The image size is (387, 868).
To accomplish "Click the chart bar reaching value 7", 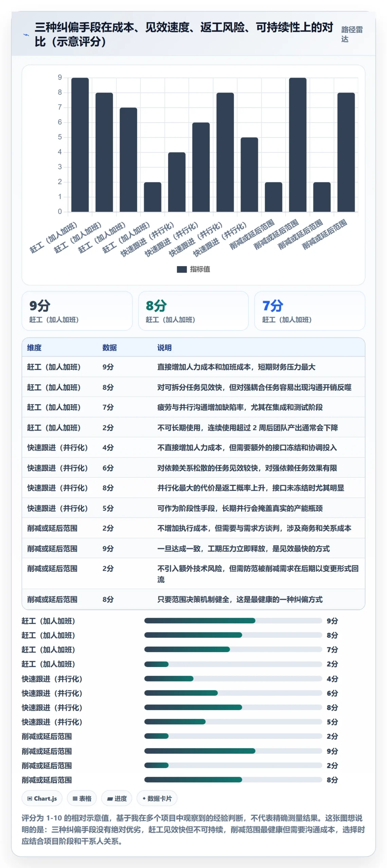I will pos(128,160).
